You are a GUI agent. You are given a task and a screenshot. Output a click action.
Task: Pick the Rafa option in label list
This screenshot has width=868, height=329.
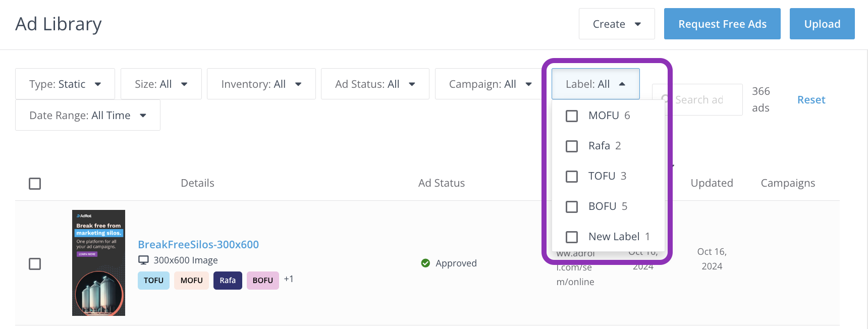(x=599, y=146)
